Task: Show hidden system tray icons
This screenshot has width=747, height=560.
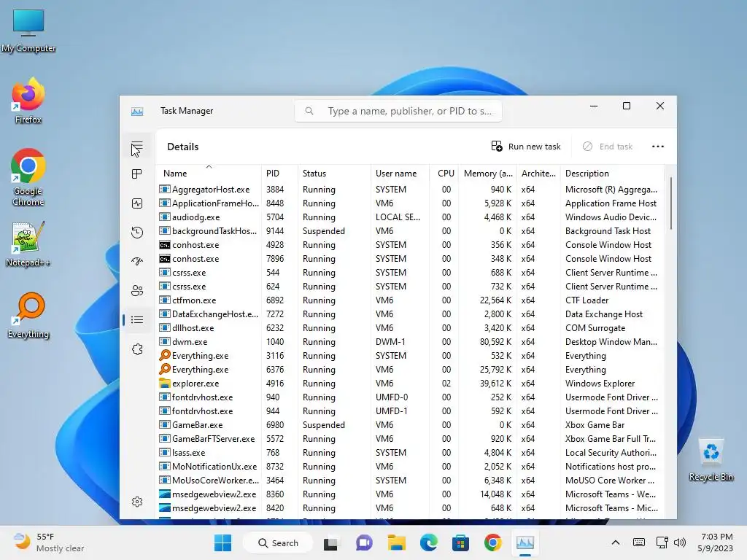Action: 616,542
